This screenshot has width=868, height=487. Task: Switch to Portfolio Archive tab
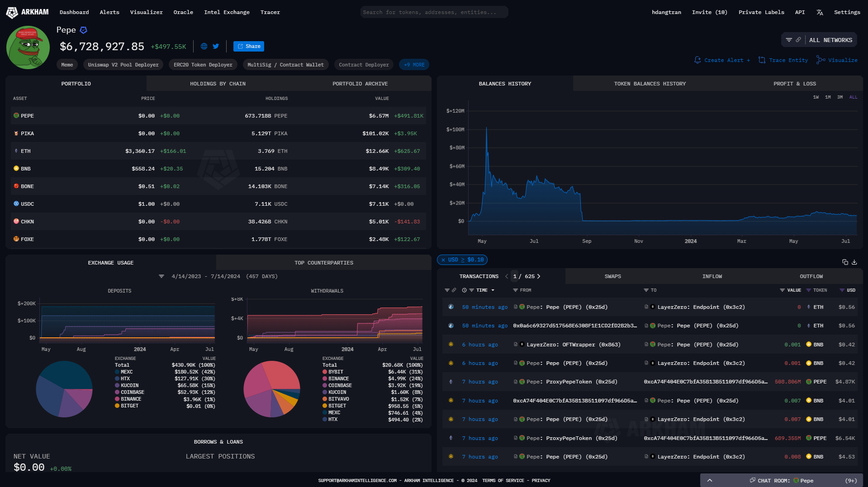tap(360, 84)
